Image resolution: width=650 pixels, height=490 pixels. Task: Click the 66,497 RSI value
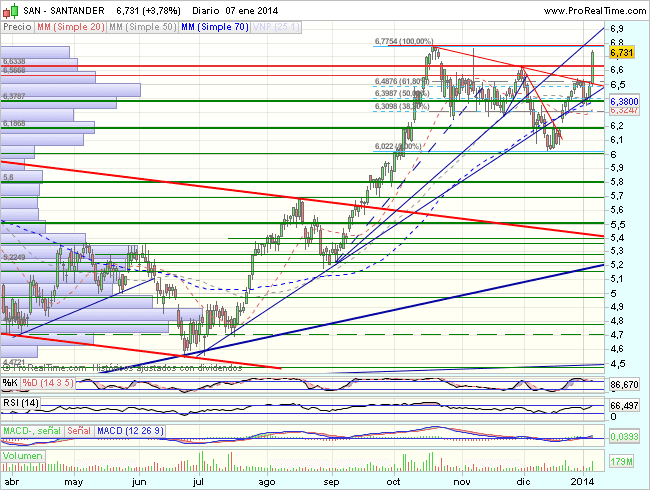(x=624, y=405)
